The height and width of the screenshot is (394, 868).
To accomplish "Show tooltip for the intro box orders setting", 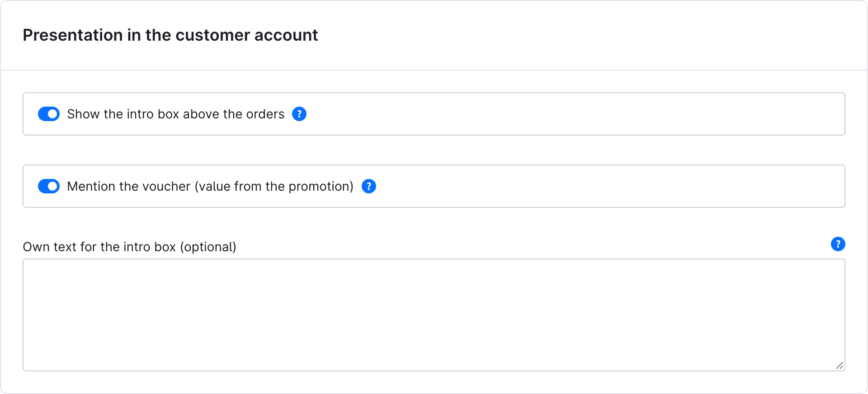I will pos(299,114).
